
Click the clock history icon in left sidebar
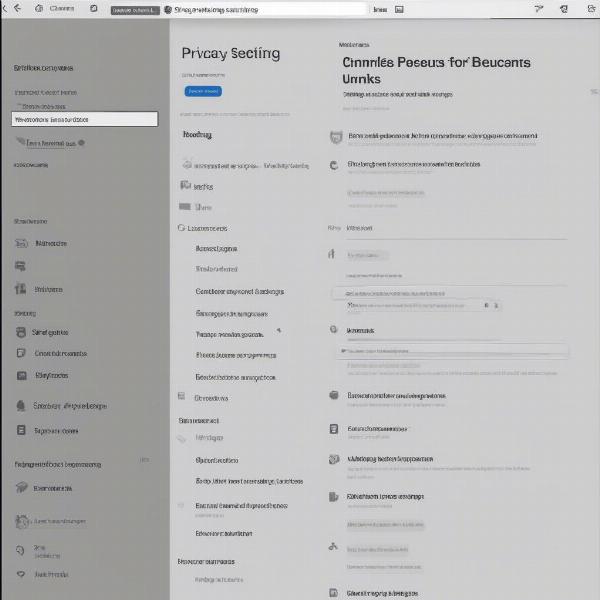(x=20, y=550)
